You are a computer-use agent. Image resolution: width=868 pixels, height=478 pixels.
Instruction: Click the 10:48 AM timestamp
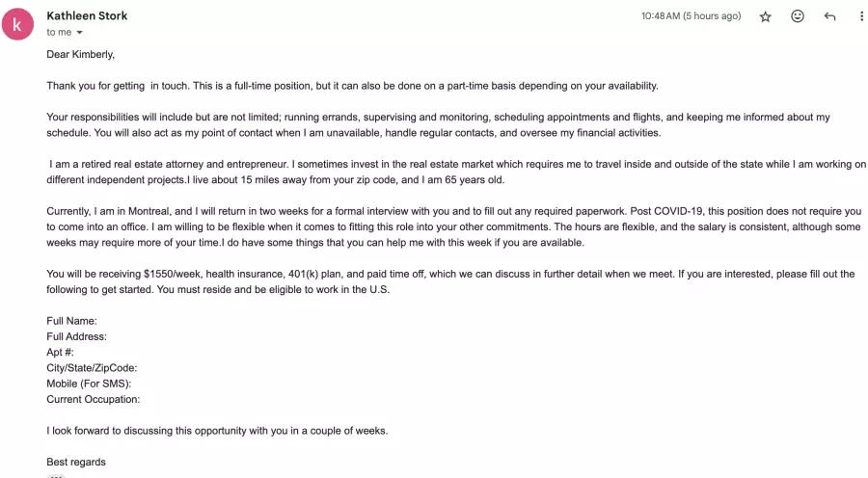point(691,16)
